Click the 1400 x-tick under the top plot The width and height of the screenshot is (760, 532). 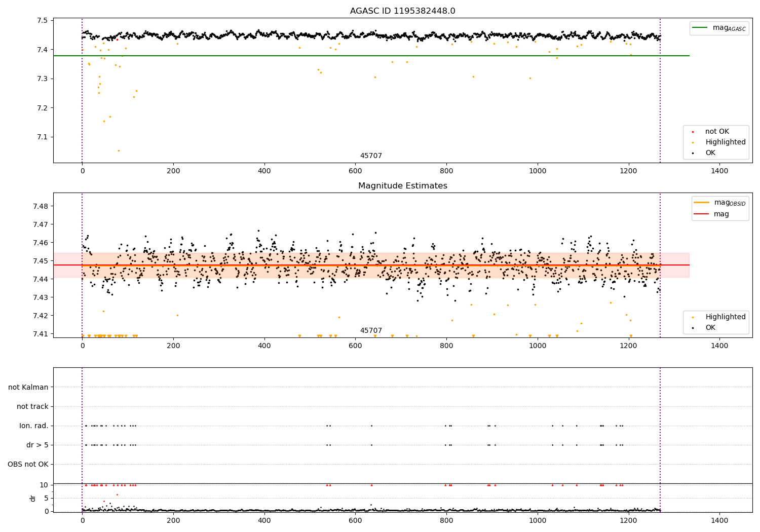click(x=719, y=171)
